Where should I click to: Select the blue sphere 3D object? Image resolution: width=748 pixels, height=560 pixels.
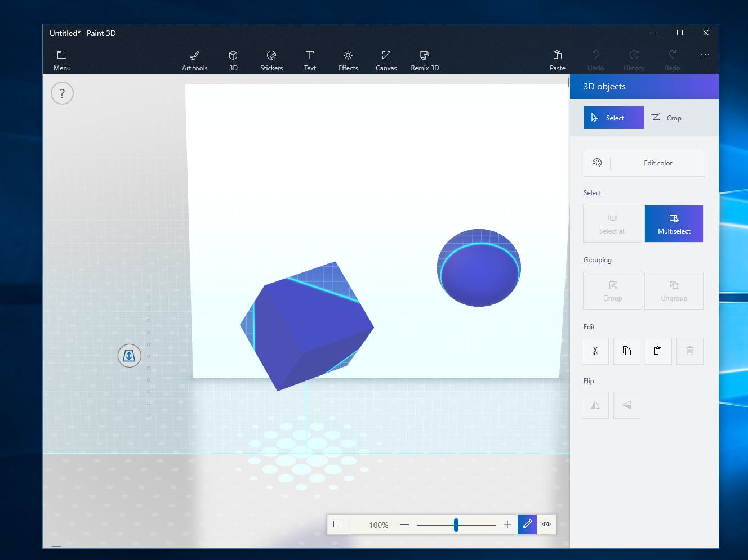(479, 268)
